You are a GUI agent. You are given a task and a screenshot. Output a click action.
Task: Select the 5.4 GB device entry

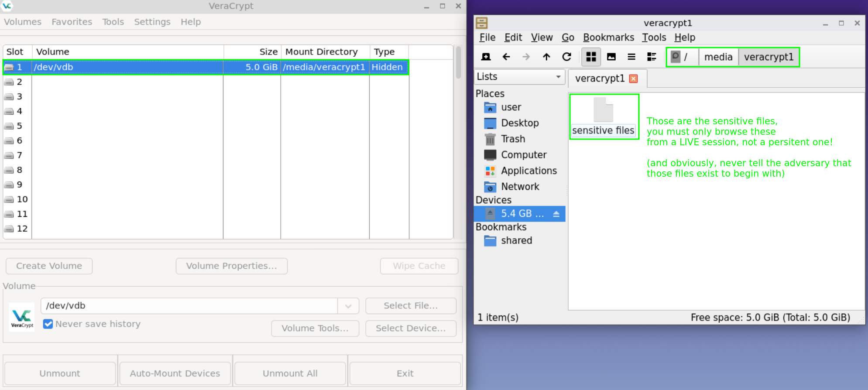[x=520, y=214]
